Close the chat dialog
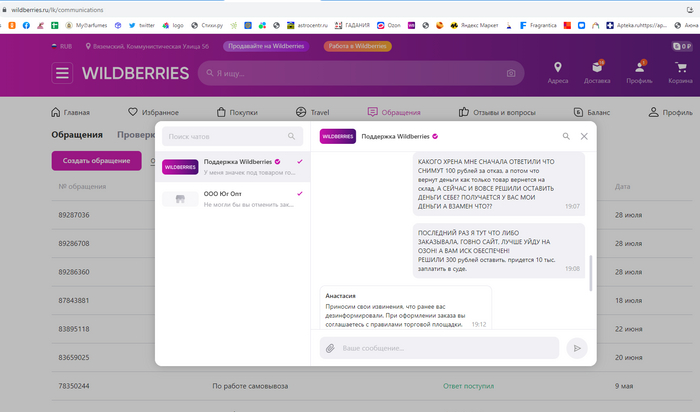The height and width of the screenshot is (412, 700). coord(584,136)
